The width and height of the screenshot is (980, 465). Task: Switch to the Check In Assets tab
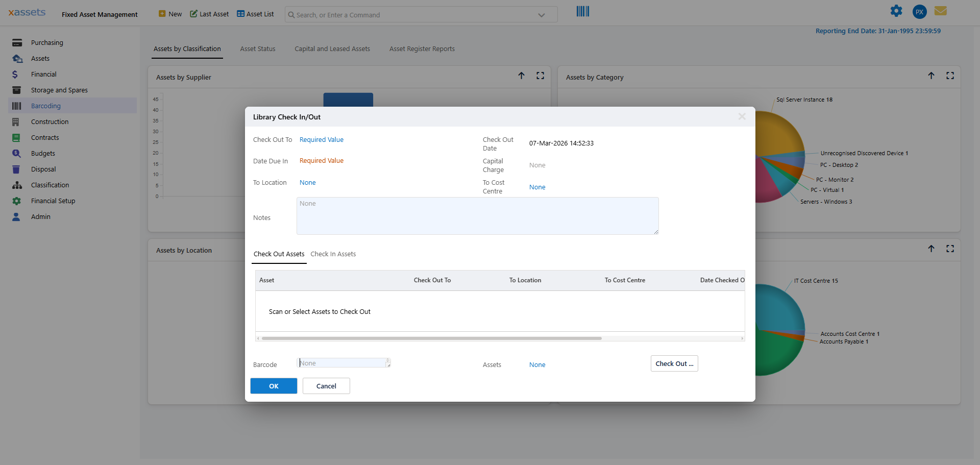(x=333, y=254)
